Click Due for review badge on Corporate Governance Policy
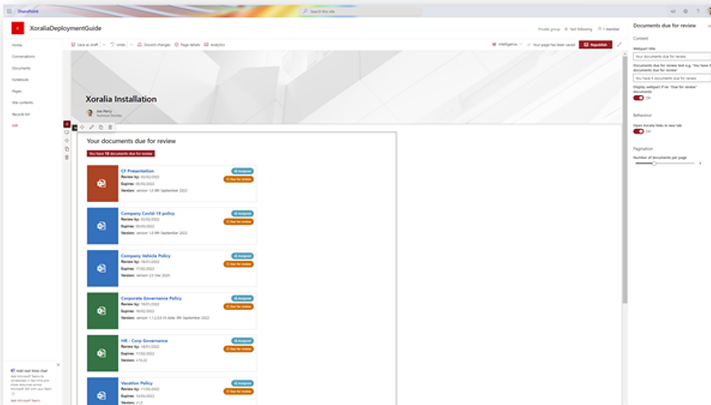Screen dimensions: 711x405 point(239,307)
